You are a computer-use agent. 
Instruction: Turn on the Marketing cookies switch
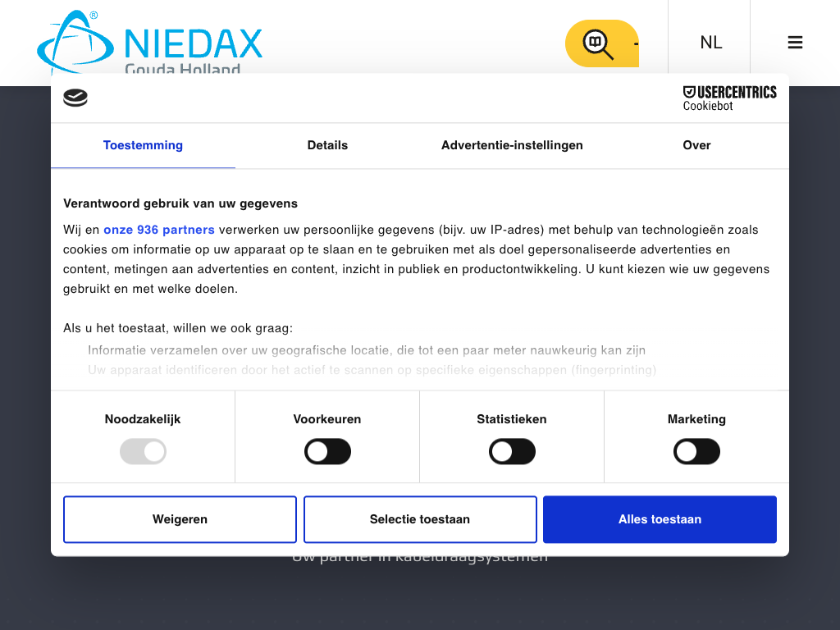[696, 452]
